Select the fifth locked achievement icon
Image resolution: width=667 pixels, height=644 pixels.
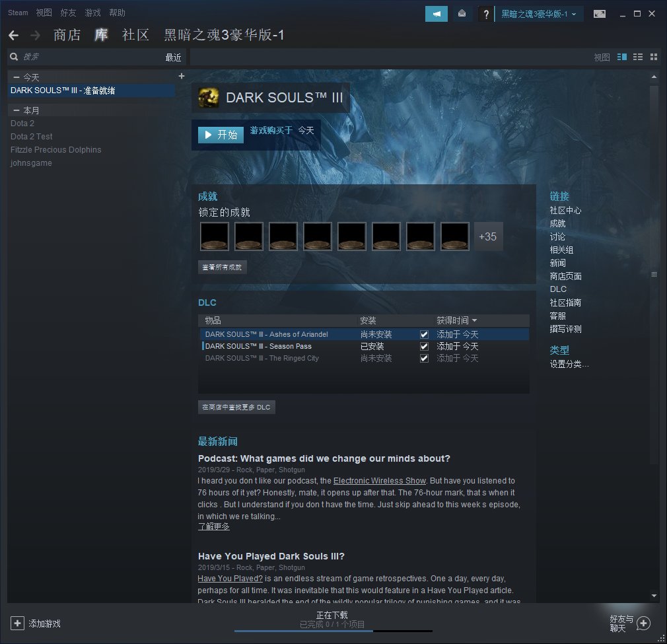(x=352, y=236)
